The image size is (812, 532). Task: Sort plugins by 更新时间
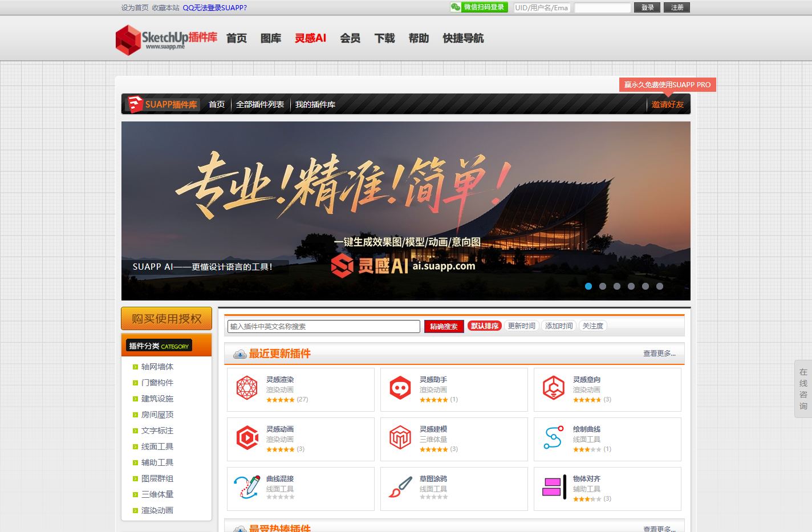521,326
